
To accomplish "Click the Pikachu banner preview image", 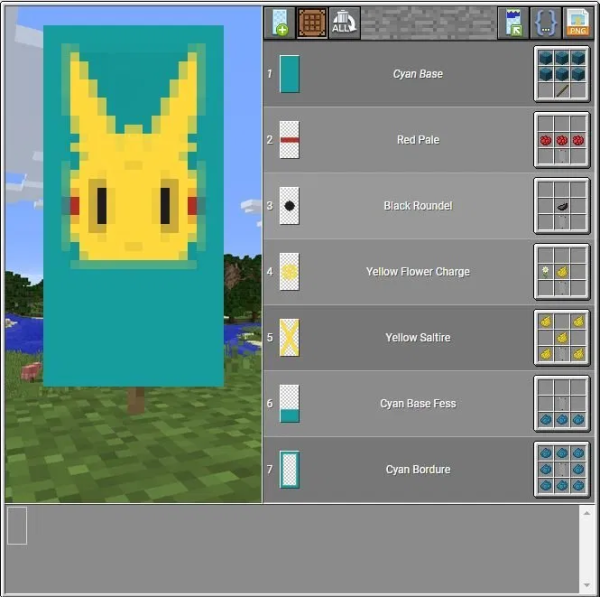I will click(x=133, y=205).
